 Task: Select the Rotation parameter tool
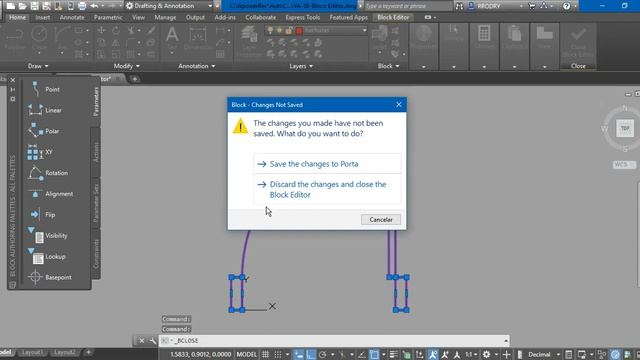(48, 173)
